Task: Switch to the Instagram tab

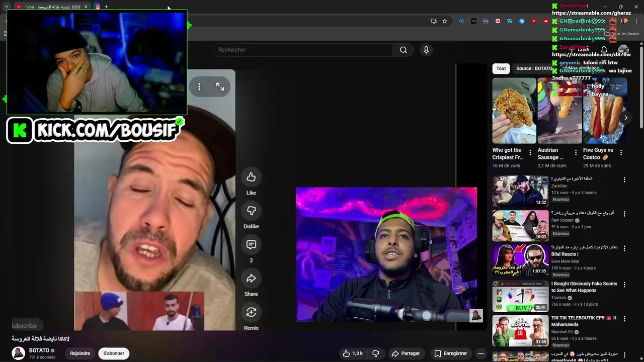Action: click(x=98, y=7)
